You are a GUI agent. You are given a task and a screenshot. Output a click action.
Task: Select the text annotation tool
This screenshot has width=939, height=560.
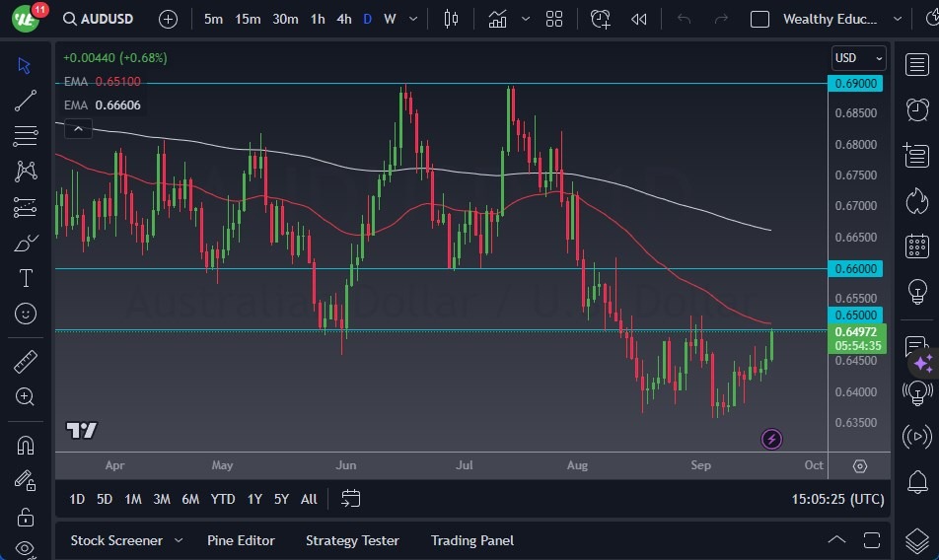(26, 278)
